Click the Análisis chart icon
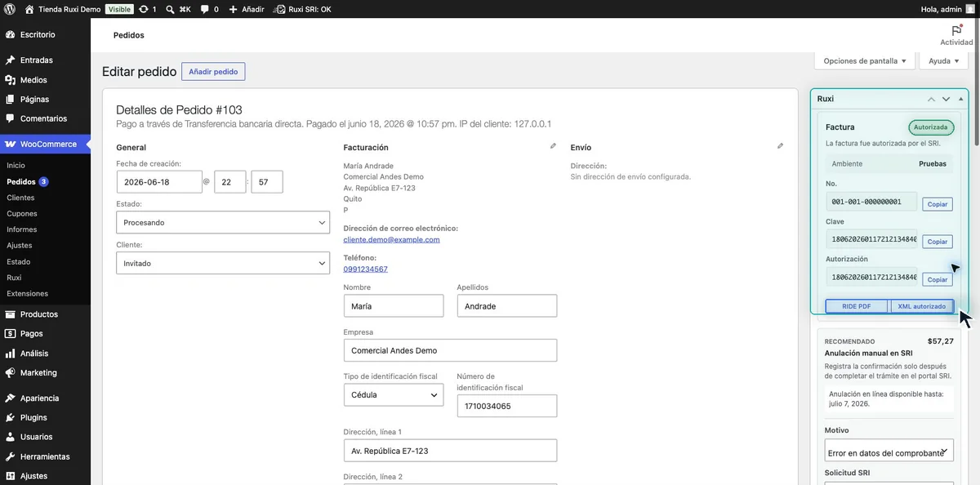The width and height of the screenshot is (980, 485). click(x=10, y=354)
